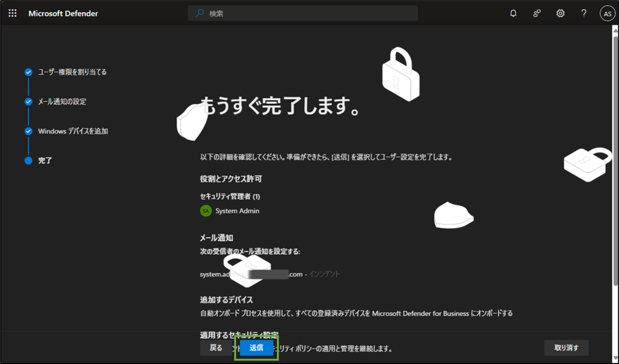Open the settings gear icon
This screenshot has width=619, height=364.
coord(560,13)
